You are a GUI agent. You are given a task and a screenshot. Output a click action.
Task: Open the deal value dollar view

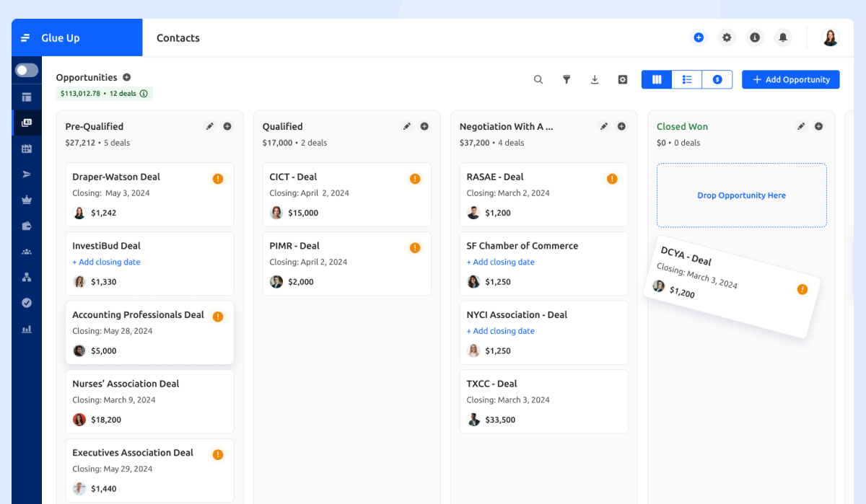click(x=717, y=79)
